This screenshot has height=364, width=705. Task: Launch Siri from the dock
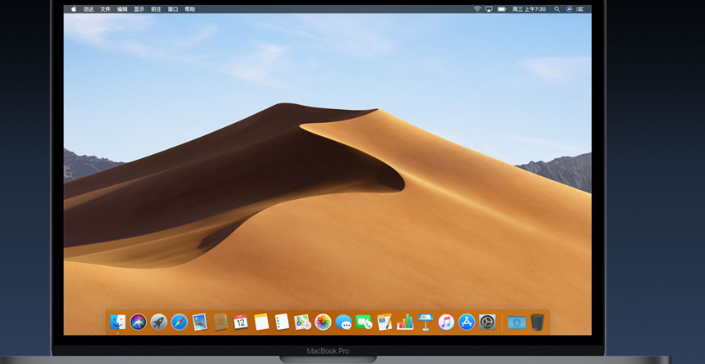pos(138,322)
